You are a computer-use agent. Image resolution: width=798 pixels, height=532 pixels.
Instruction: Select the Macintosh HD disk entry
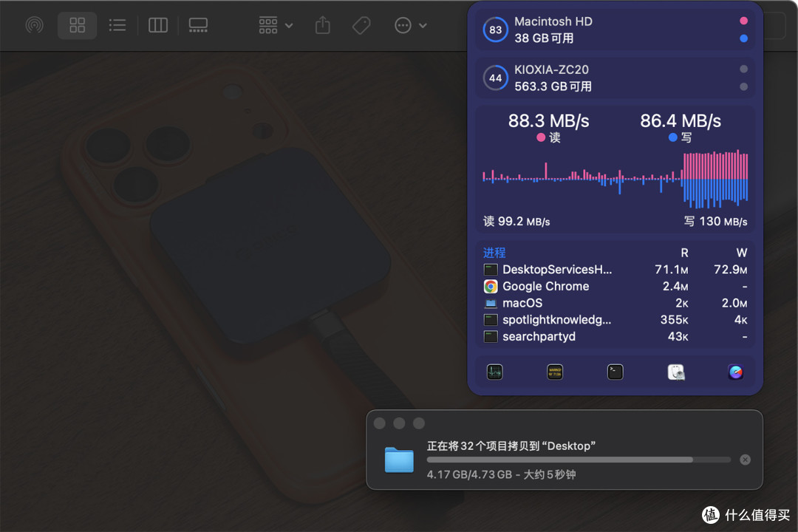[x=615, y=30]
